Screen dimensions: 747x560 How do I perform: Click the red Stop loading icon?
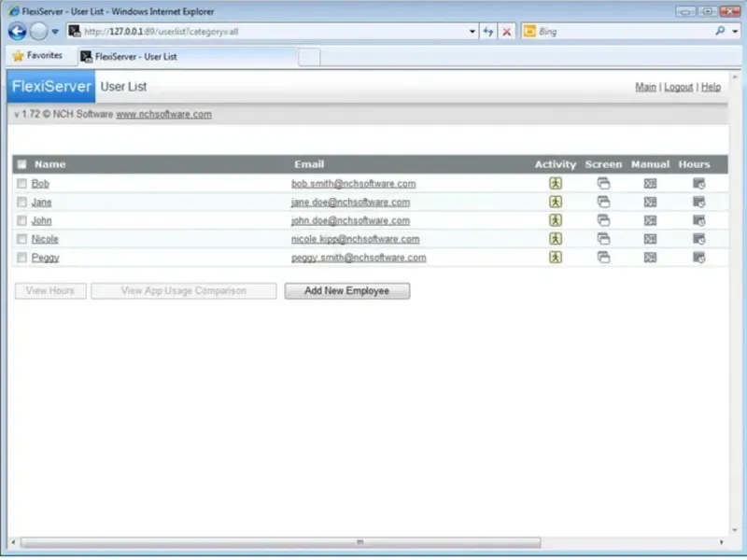click(x=506, y=32)
